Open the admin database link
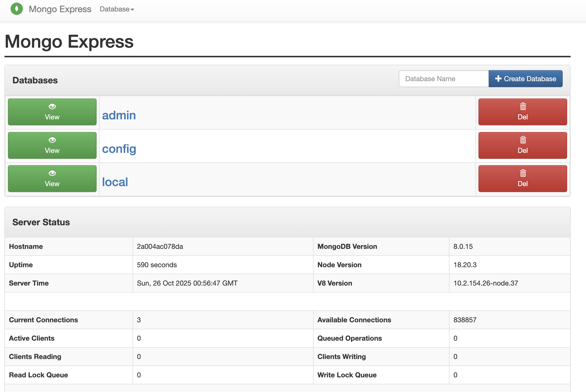The height and width of the screenshot is (392, 586). click(x=119, y=115)
